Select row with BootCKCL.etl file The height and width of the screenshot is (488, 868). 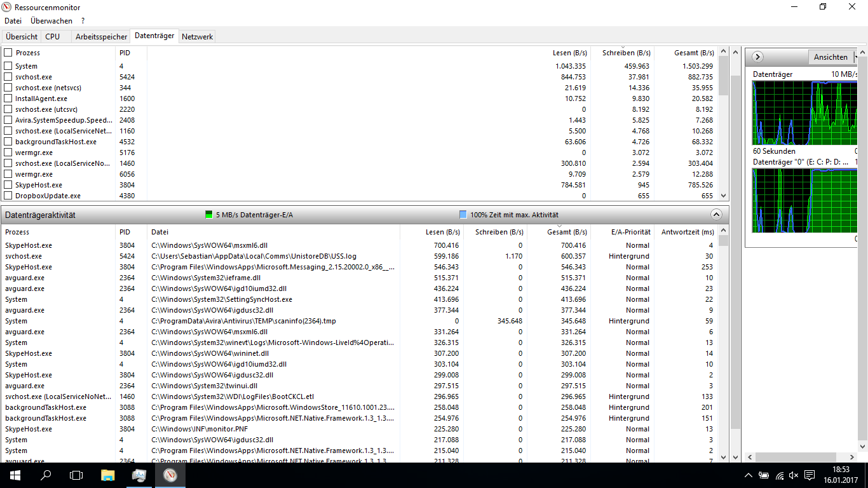[x=360, y=396]
